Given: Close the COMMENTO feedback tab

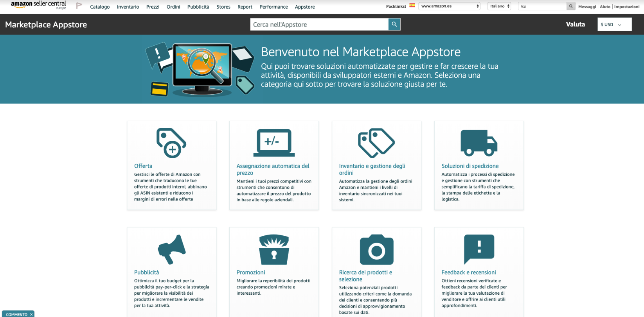Looking at the screenshot, I should (x=31, y=314).
